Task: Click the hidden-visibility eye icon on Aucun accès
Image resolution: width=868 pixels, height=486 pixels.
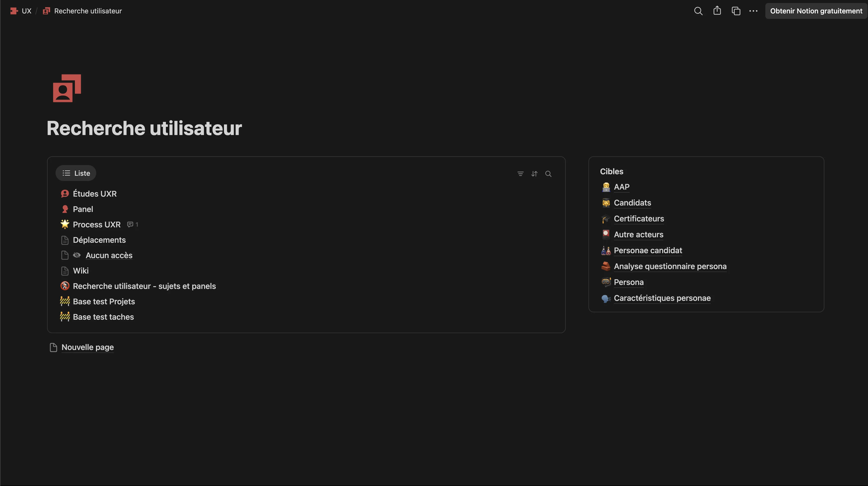Action: tap(77, 255)
